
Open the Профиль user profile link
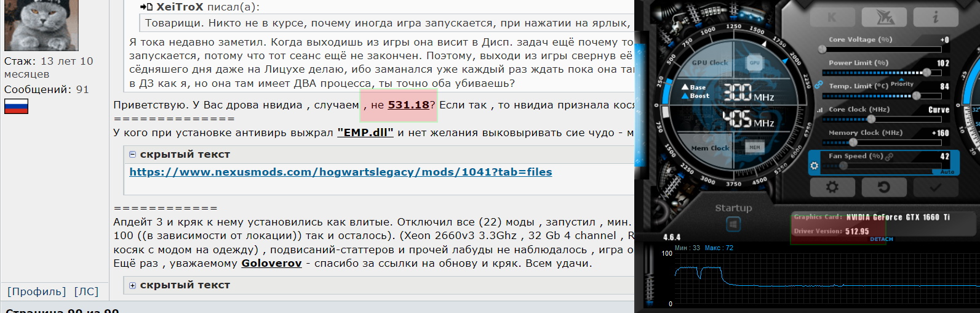pyautogui.click(x=36, y=291)
